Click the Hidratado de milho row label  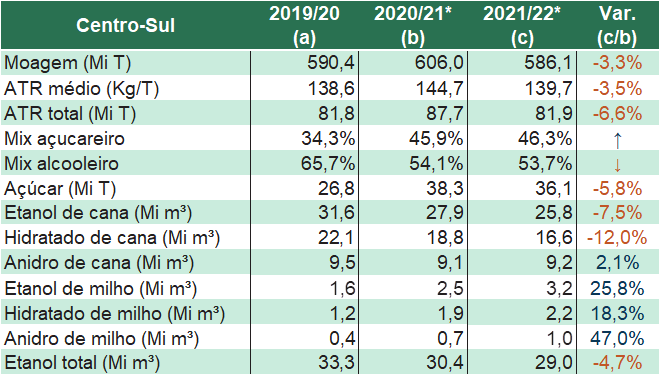pyautogui.click(x=114, y=314)
